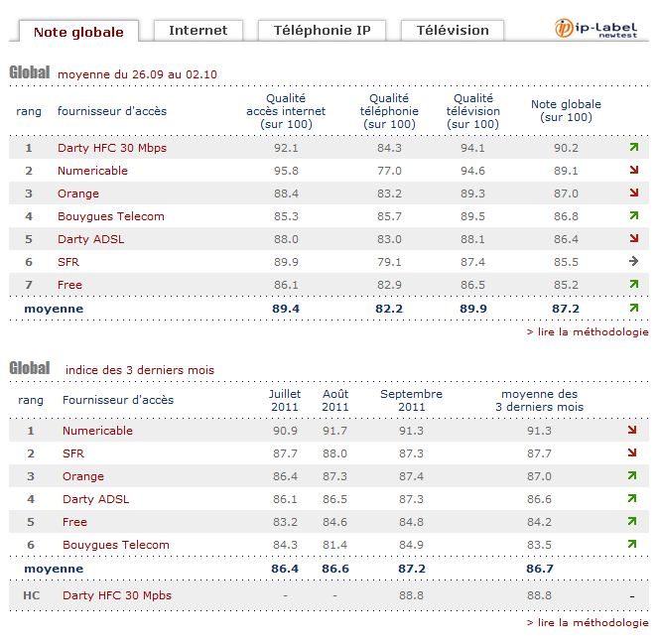Open the Téléphonie IP tab

point(322,31)
